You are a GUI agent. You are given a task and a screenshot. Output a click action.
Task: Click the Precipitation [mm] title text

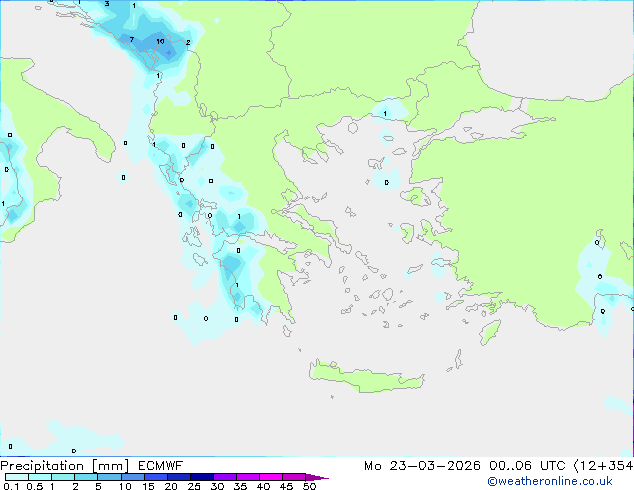pos(64,466)
